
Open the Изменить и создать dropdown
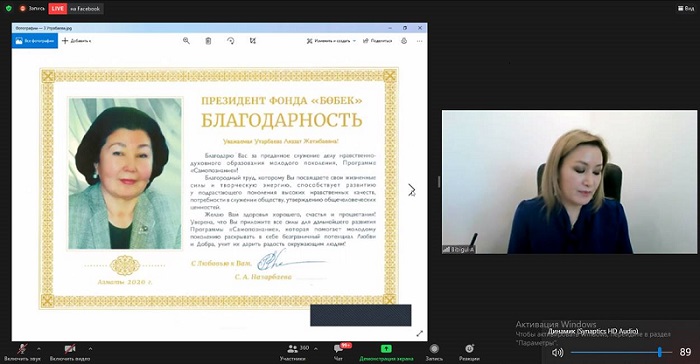pyautogui.click(x=331, y=41)
